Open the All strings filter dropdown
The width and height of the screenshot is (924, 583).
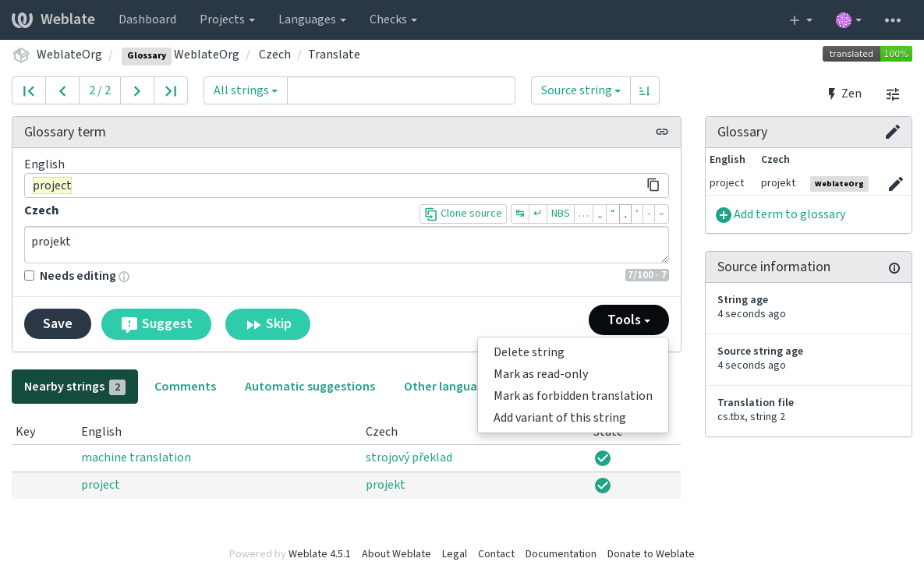[x=245, y=90]
